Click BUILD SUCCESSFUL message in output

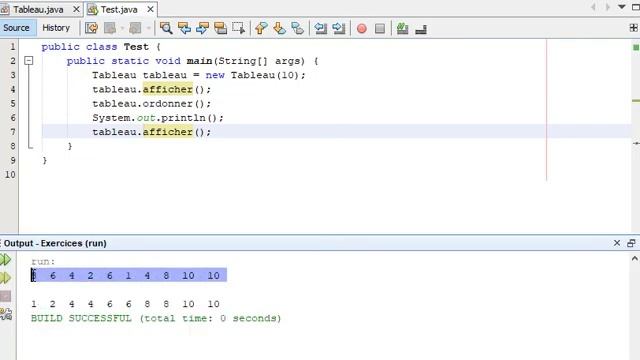(156, 318)
